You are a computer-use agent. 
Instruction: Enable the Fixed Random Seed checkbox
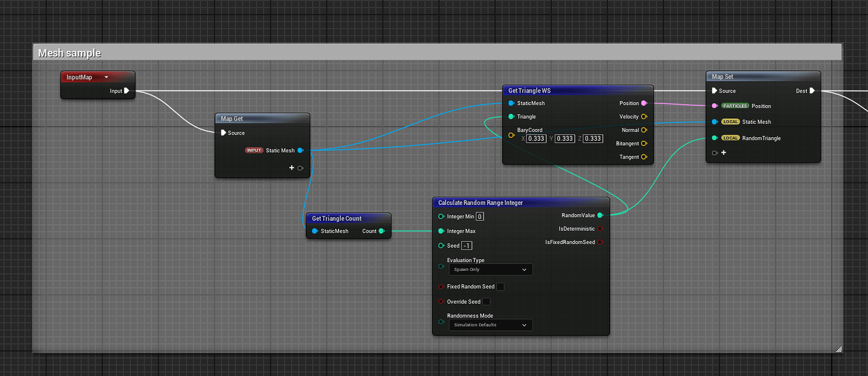point(500,286)
